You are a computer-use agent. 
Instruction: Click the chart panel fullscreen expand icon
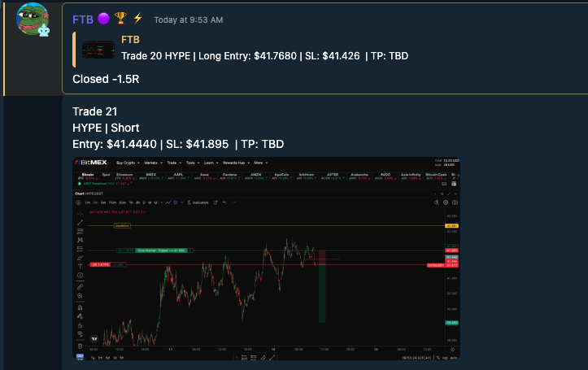tap(449, 194)
